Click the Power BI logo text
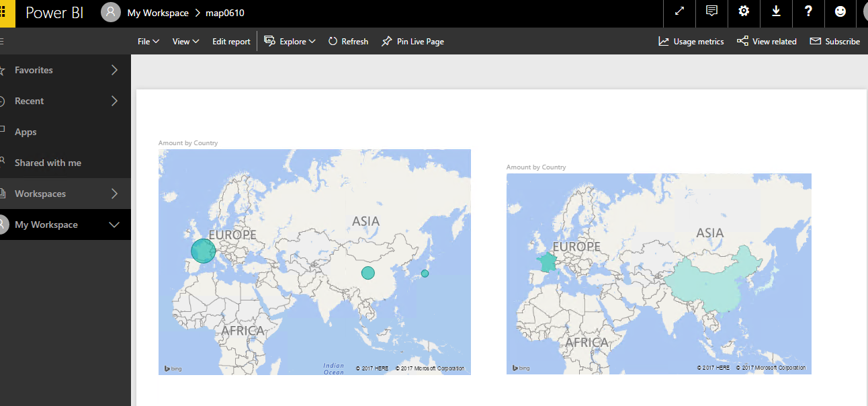This screenshot has height=406, width=868. (x=54, y=13)
